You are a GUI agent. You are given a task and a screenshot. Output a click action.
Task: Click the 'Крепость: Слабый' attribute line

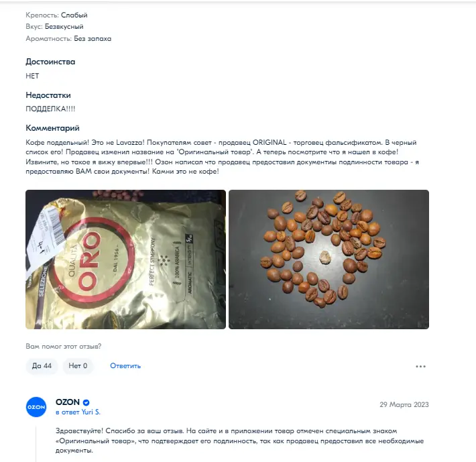tap(56, 15)
